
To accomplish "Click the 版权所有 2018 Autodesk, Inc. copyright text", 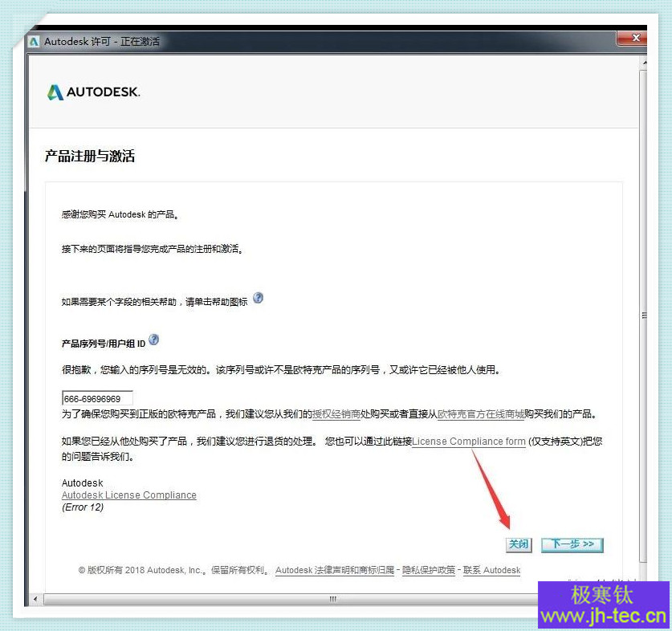I will tap(143, 571).
